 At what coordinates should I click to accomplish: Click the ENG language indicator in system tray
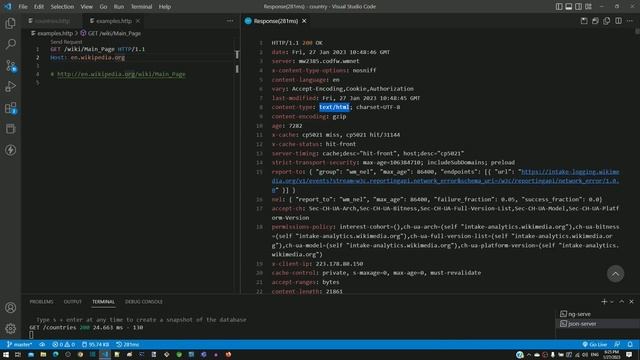tap(594, 355)
